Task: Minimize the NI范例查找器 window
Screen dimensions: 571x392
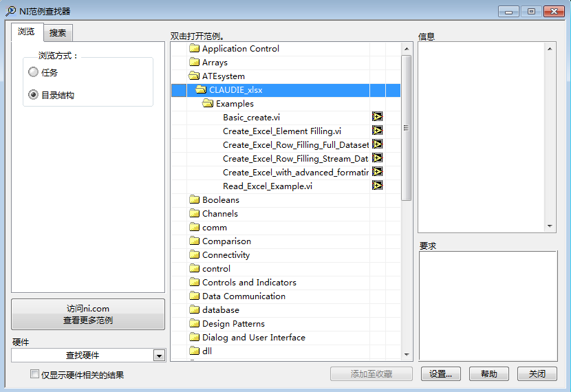Action: [x=508, y=12]
